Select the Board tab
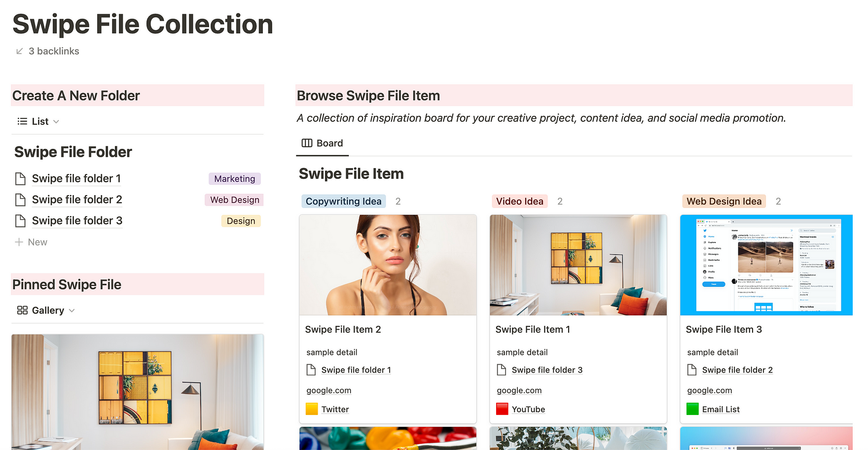Viewport: 868px width, 450px height. [x=323, y=143]
